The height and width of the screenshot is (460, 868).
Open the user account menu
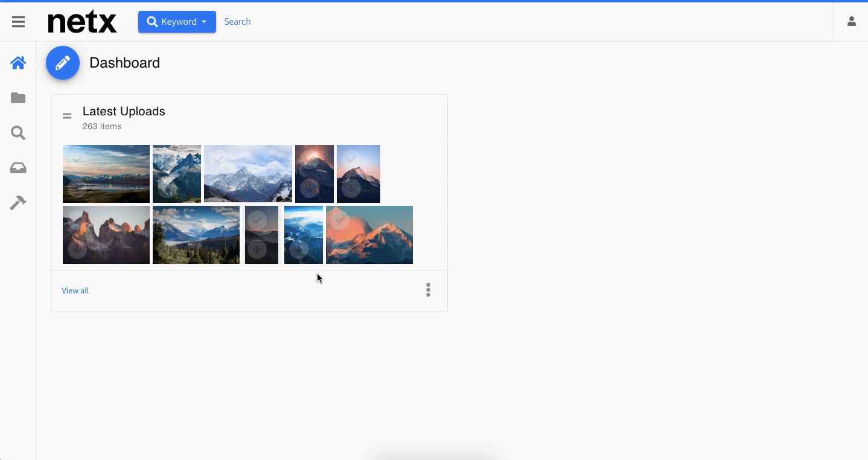click(x=852, y=22)
